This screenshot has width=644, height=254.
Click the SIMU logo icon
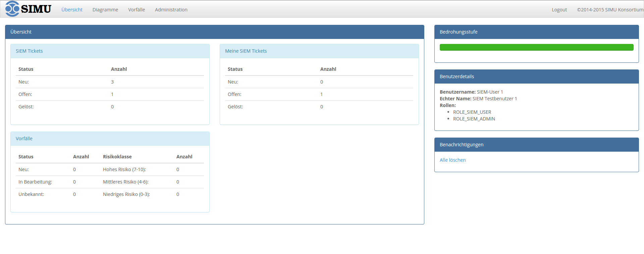click(x=12, y=9)
